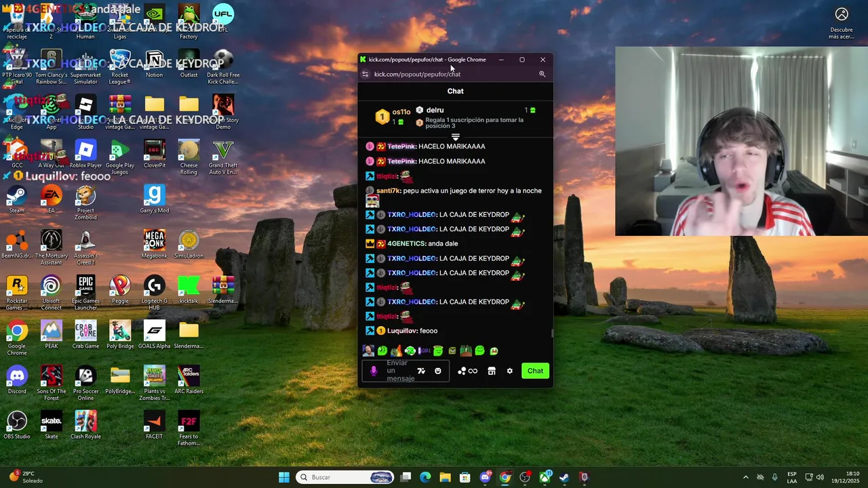This screenshot has height=488, width=868.
Task: Open the 7TV emote menu icon
Action: 421,371
